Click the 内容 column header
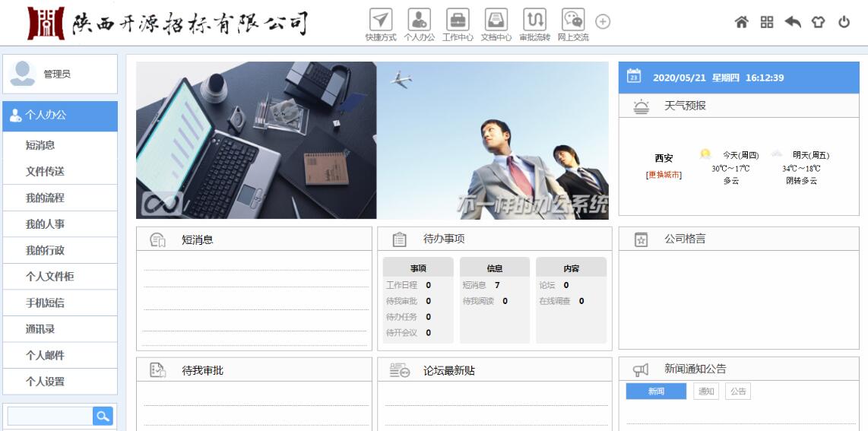The height and width of the screenshot is (431, 868). tap(572, 268)
